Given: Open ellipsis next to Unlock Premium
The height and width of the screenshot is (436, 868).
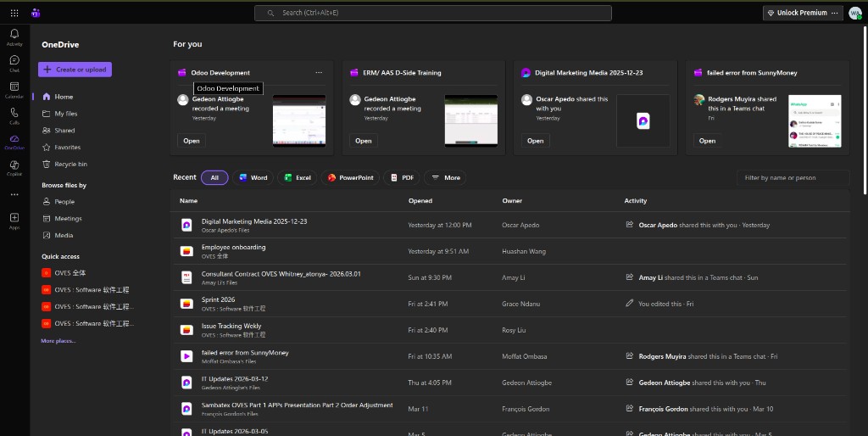Looking at the screenshot, I should (x=834, y=13).
